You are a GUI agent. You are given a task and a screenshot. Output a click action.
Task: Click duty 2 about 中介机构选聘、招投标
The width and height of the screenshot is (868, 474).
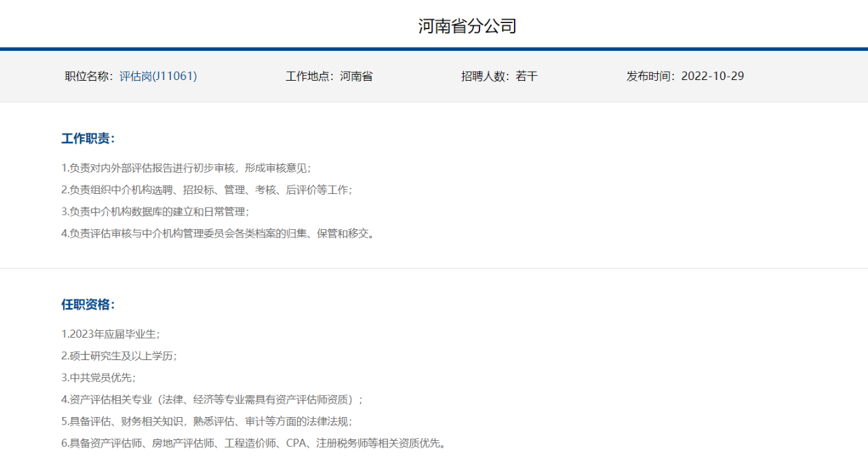207,190
